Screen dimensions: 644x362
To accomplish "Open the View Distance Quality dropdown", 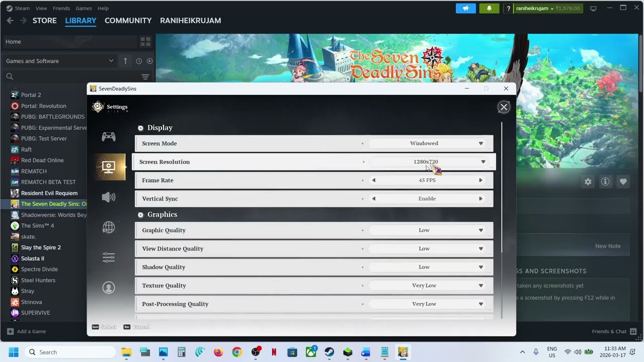I will [427, 249].
